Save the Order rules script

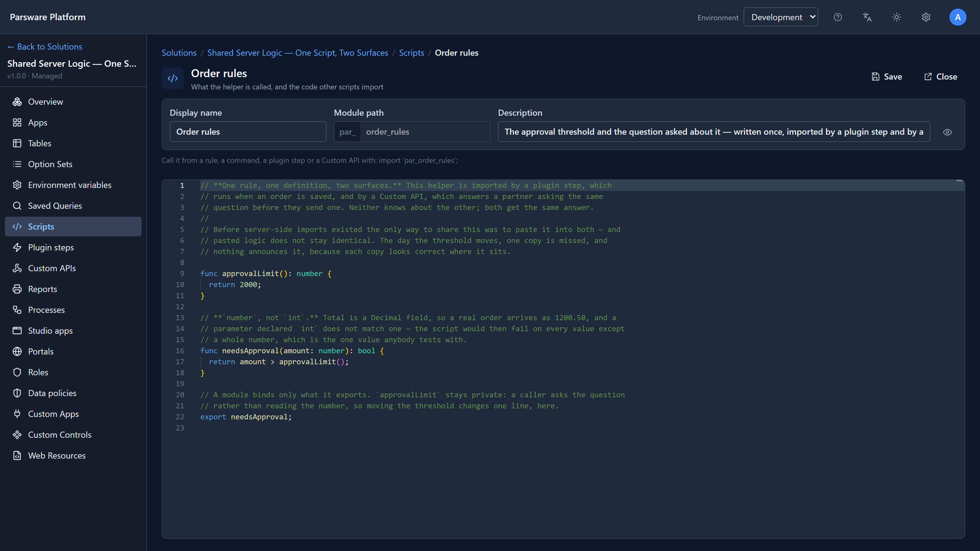click(x=887, y=77)
